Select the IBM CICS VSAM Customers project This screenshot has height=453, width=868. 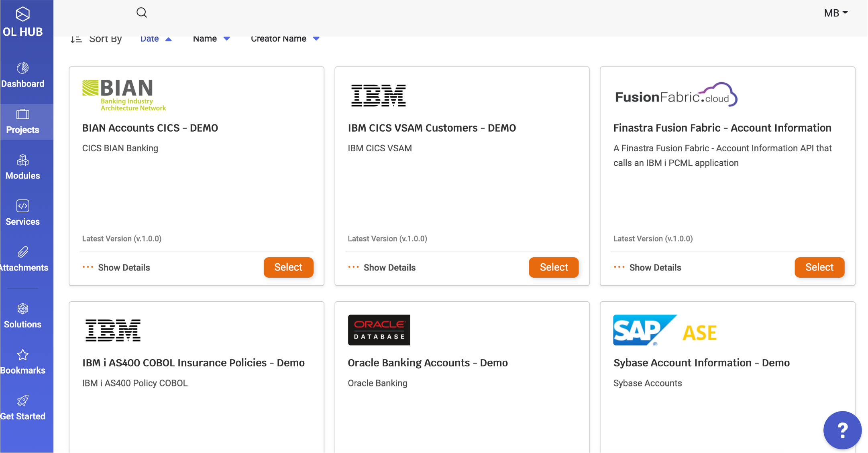553,267
